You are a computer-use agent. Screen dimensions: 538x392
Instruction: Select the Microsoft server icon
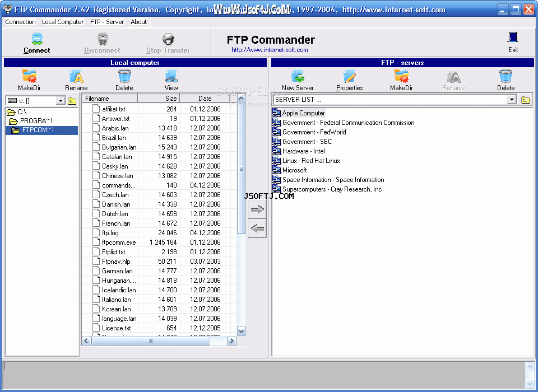(276, 170)
